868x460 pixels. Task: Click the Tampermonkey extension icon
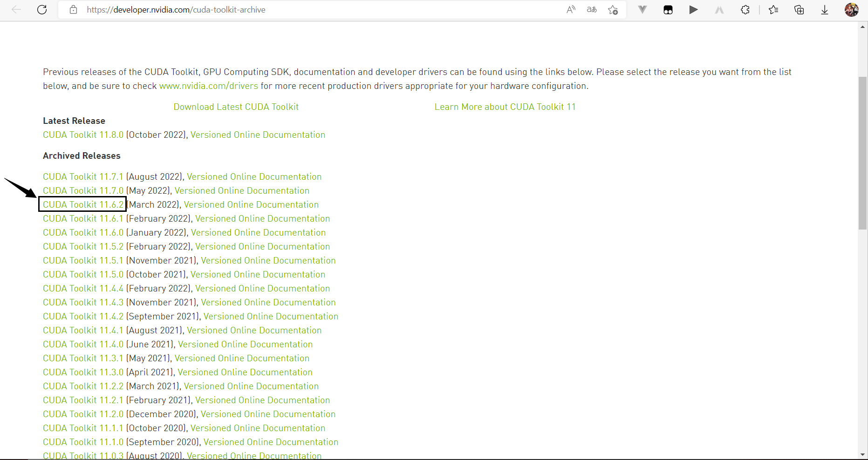pos(668,10)
